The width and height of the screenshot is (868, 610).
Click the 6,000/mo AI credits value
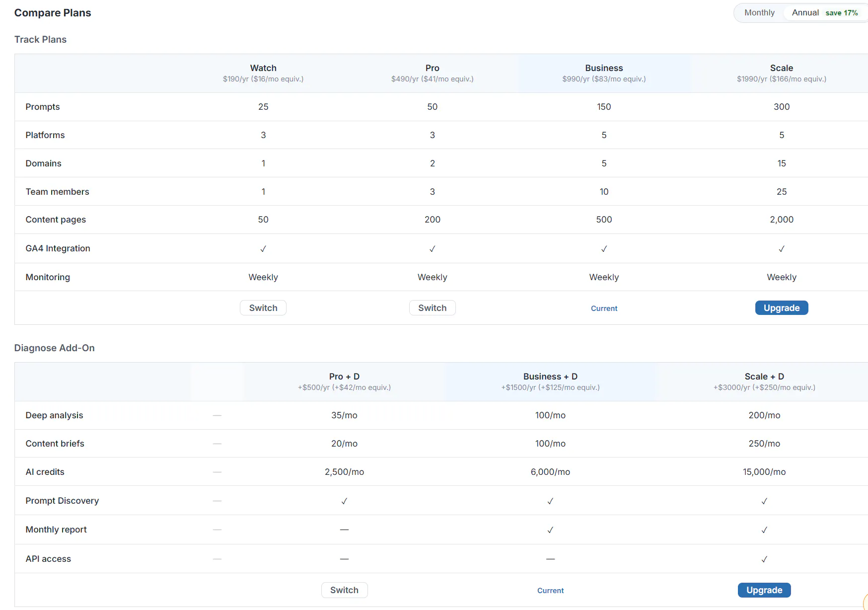tap(550, 472)
